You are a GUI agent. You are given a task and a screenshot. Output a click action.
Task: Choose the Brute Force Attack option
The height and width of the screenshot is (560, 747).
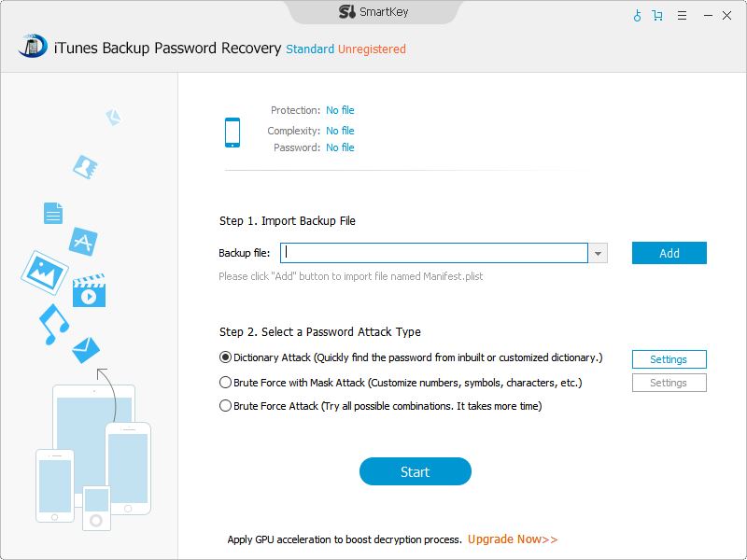[x=225, y=406]
